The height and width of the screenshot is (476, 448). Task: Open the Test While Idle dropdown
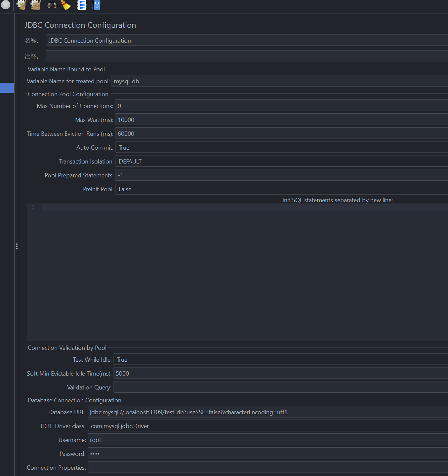pyautogui.click(x=281, y=359)
